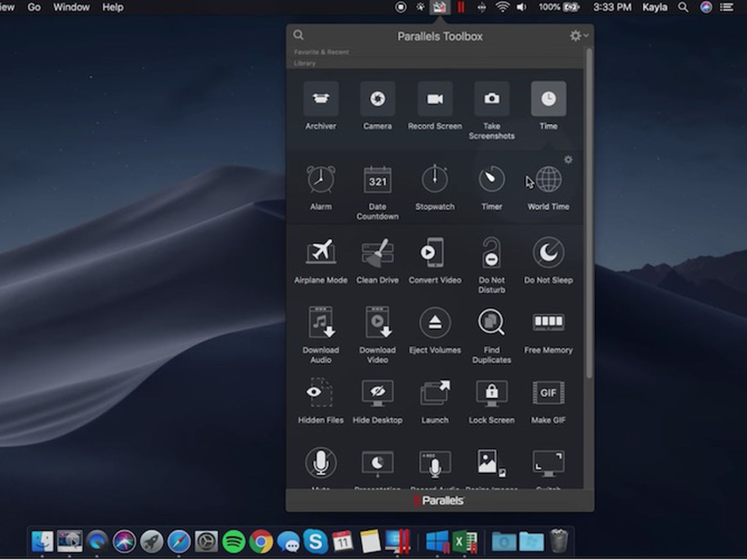The image size is (747, 560).
Task: Toggle Airplane Mode
Action: [321, 252]
